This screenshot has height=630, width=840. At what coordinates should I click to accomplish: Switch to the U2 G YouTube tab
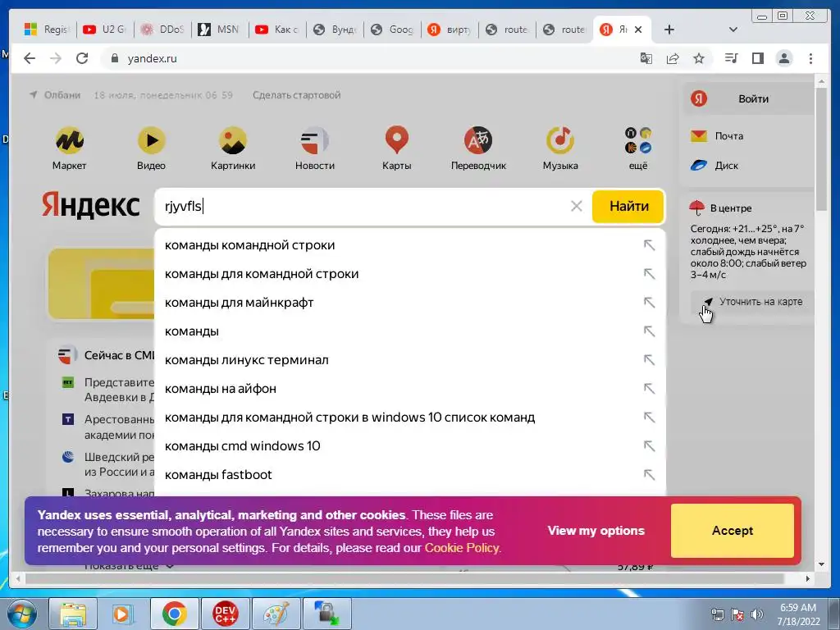[x=105, y=30]
